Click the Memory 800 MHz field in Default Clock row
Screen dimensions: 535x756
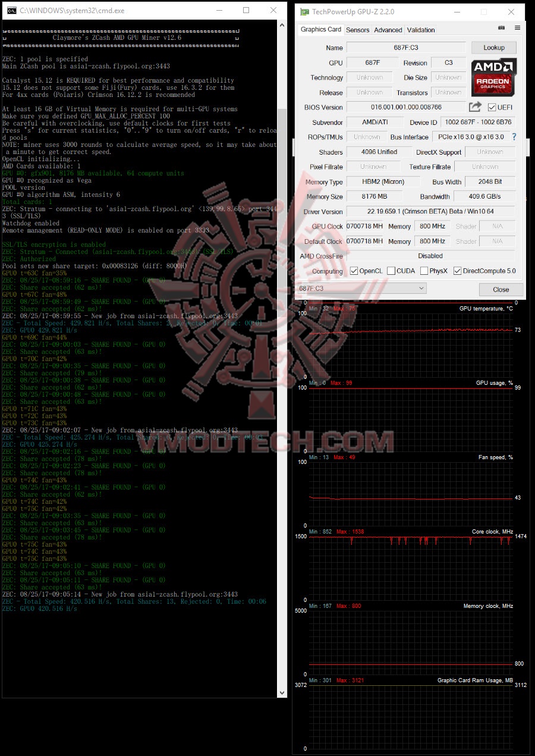click(433, 241)
